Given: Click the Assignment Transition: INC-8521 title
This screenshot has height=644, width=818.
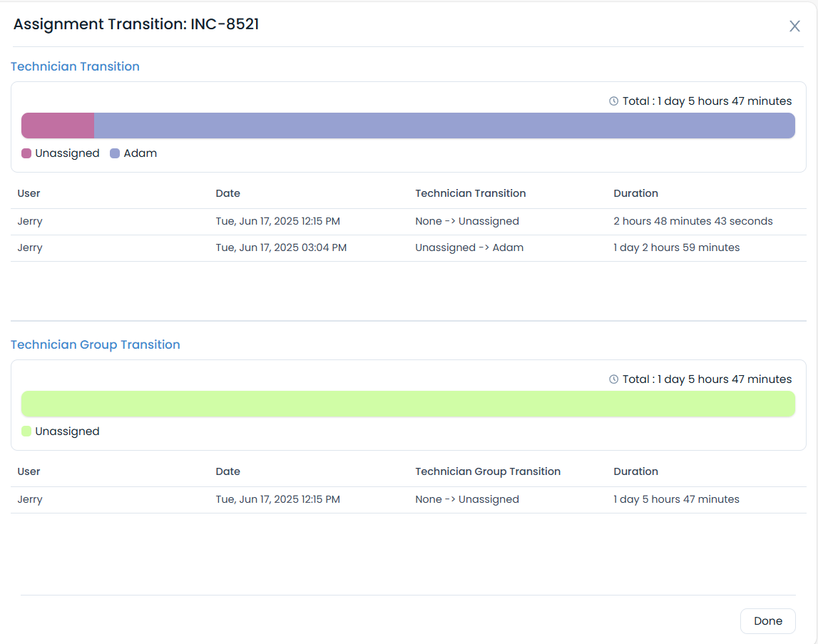Looking at the screenshot, I should [x=136, y=24].
